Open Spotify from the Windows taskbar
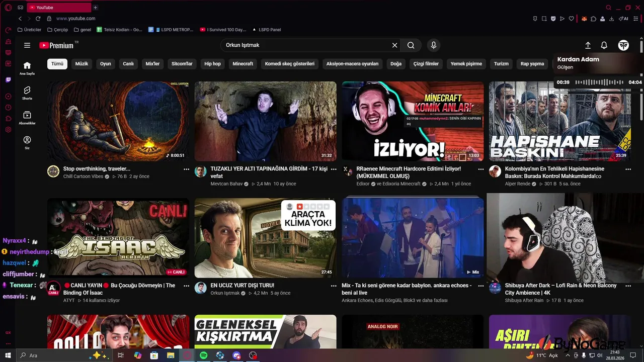The width and height of the screenshot is (644, 362). pyautogui.click(x=203, y=355)
